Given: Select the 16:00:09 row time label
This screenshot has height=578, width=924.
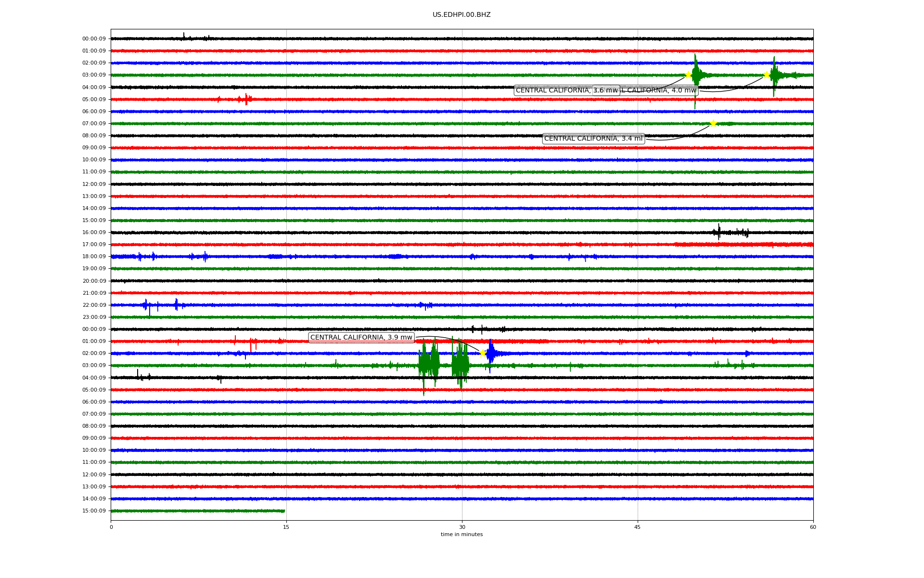Looking at the screenshot, I should [x=94, y=232].
